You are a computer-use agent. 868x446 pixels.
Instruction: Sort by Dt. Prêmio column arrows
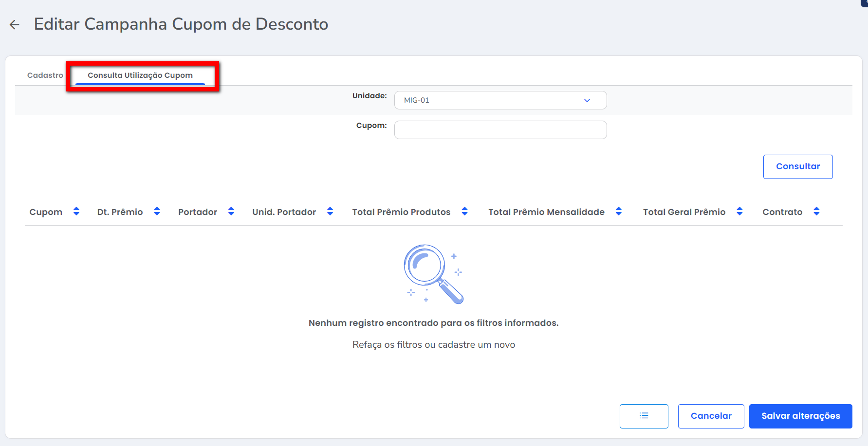coord(157,211)
